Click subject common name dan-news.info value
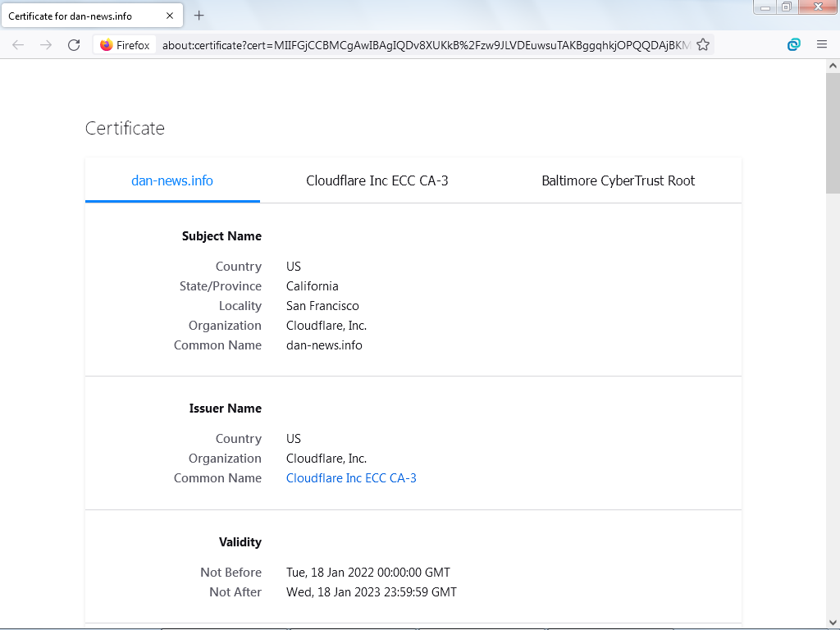The height and width of the screenshot is (630, 840). [324, 345]
